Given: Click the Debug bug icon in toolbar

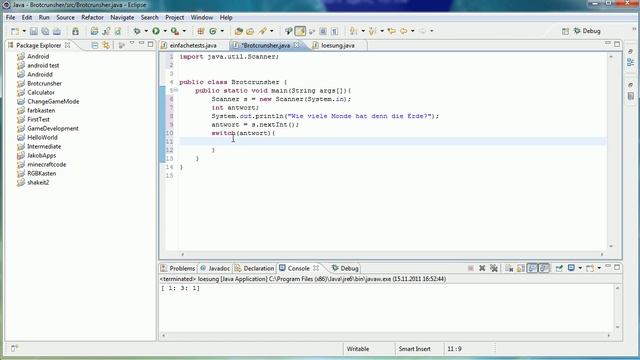Looking at the screenshot, I should [x=137, y=31].
